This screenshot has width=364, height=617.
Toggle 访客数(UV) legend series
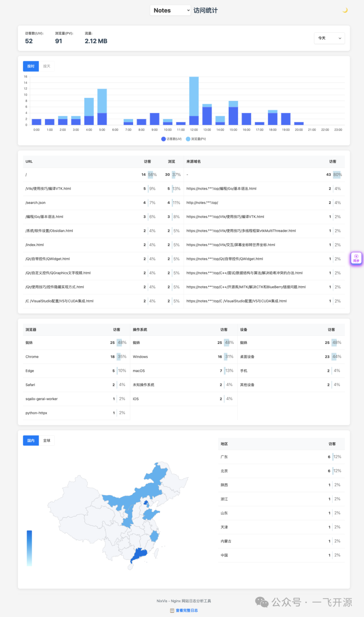coord(172,139)
